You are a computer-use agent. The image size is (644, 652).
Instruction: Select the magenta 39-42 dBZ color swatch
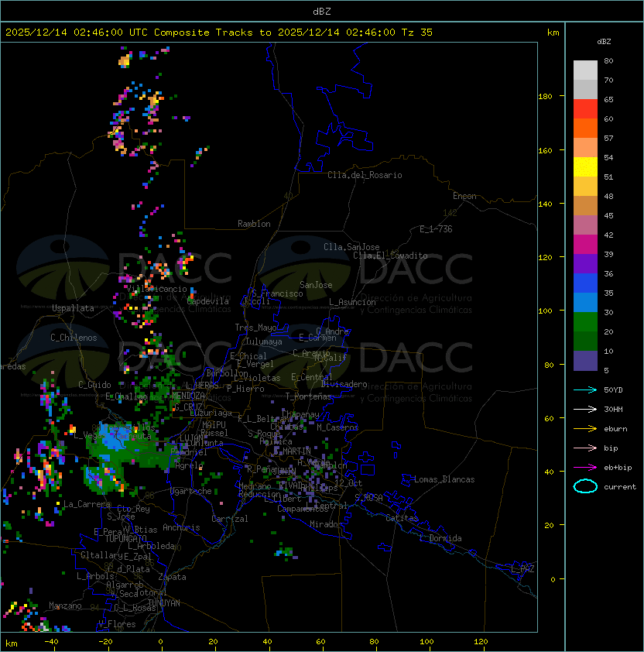(x=585, y=245)
